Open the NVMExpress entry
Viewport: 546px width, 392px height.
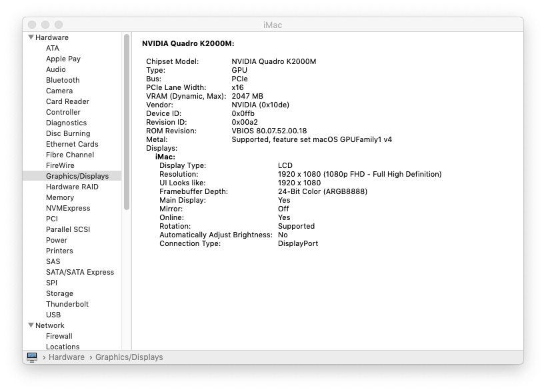68,208
